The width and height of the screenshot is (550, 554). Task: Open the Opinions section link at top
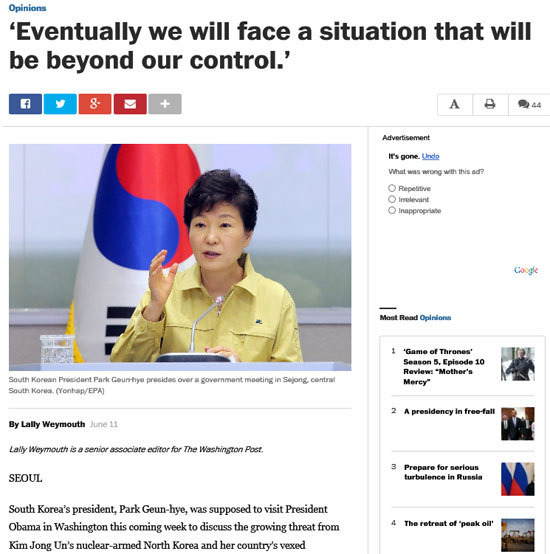[28, 8]
